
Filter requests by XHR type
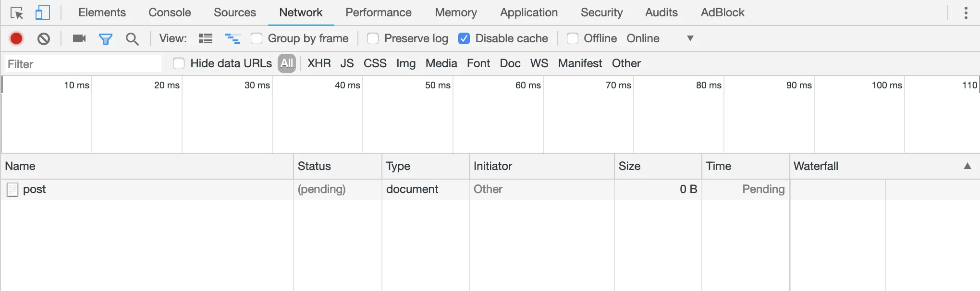319,63
